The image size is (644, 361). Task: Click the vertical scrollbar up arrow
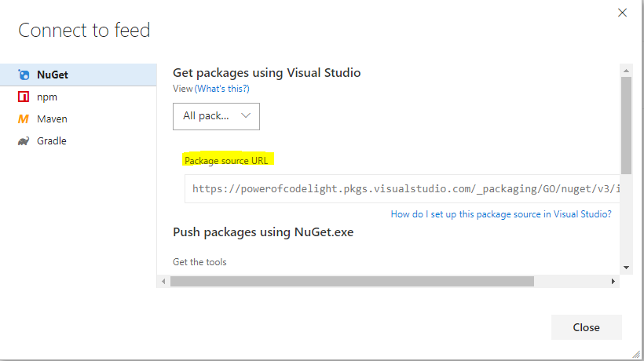pos(627,71)
